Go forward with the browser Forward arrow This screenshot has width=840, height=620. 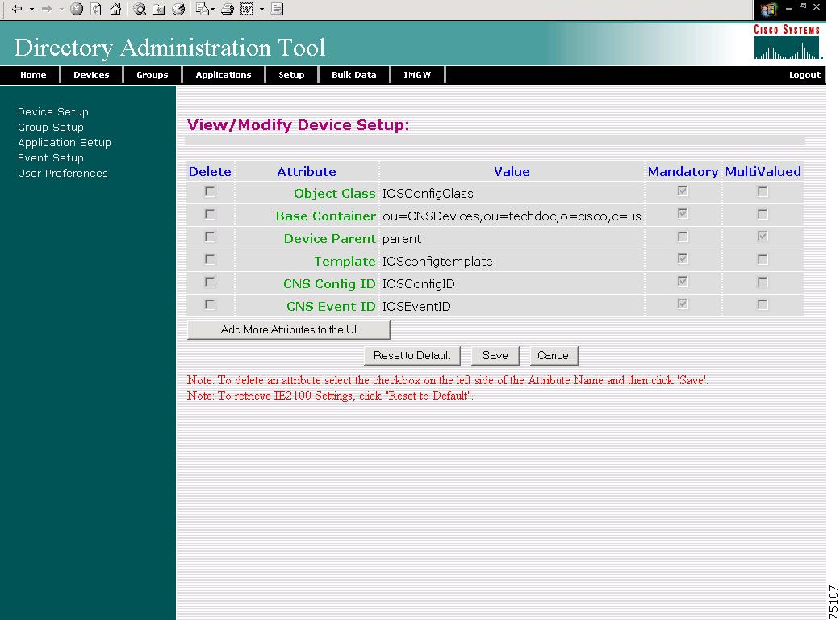click(47, 9)
